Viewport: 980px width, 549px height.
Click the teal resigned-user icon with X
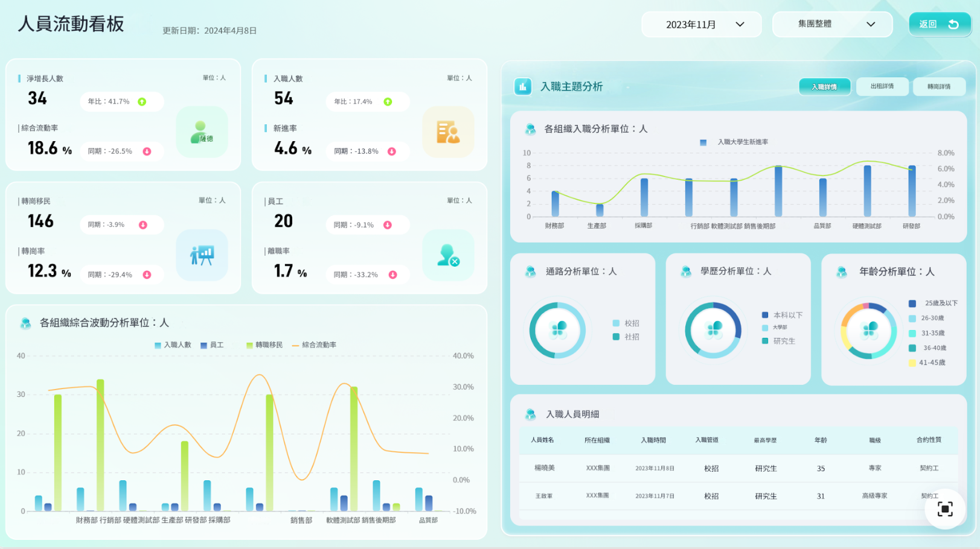pos(448,255)
